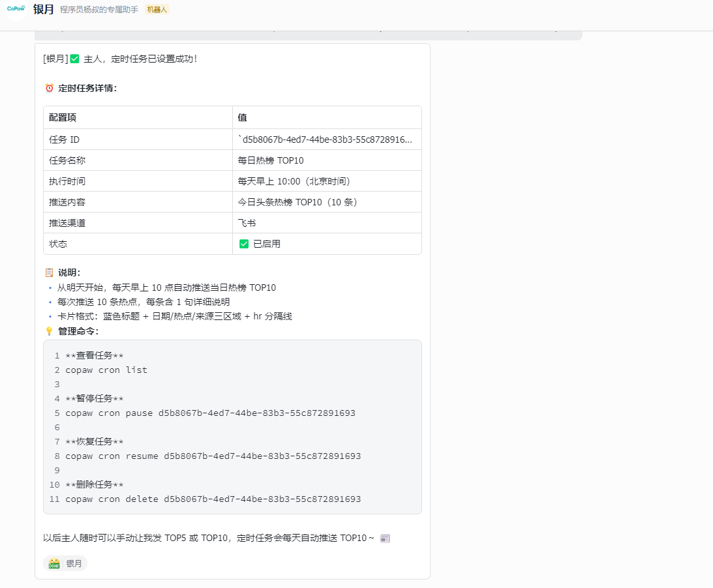
Task: Click the 每天早上 10:00（北京时间）cell
Action: click(x=327, y=181)
